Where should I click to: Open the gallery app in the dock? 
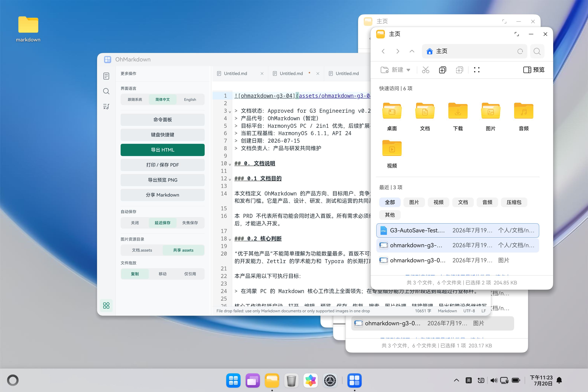[x=311, y=381]
